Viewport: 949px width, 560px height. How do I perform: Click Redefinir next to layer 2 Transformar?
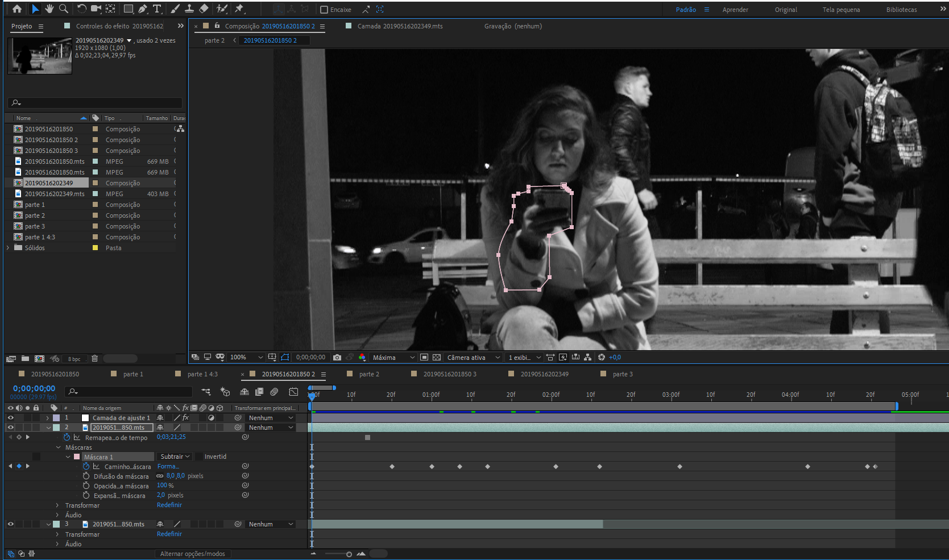pyautogui.click(x=169, y=505)
